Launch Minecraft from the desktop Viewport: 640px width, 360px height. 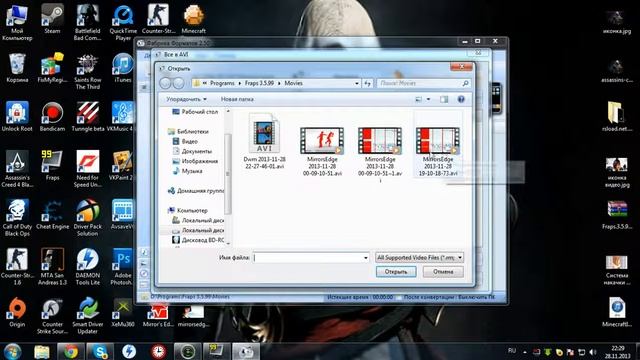(193, 20)
